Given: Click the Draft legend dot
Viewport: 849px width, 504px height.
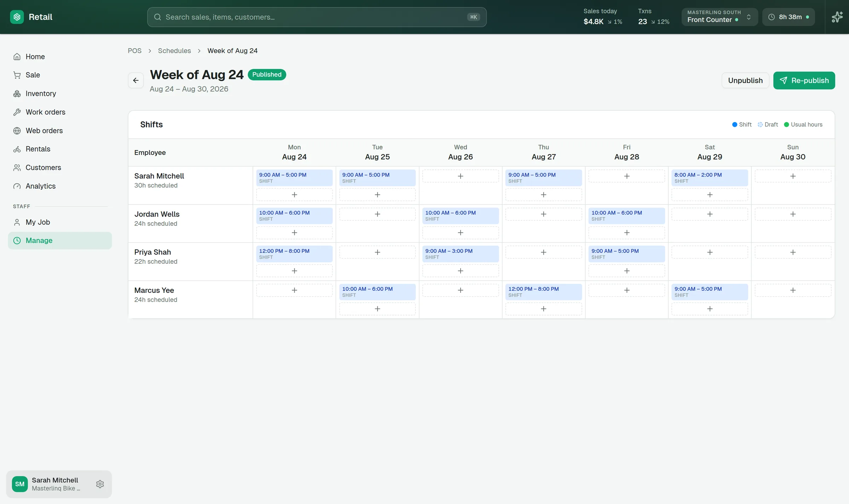Looking at the screenshot, I should [760, 124].
